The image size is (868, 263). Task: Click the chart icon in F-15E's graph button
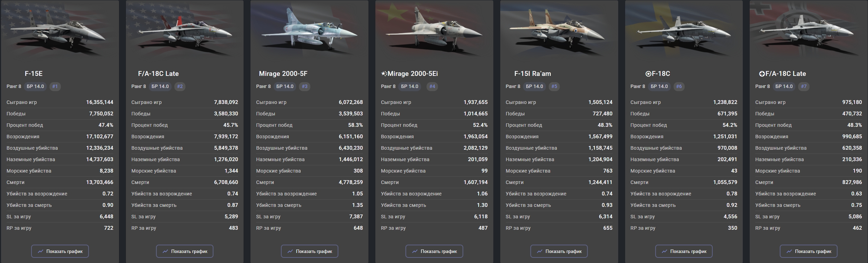(x=40, y=251)
